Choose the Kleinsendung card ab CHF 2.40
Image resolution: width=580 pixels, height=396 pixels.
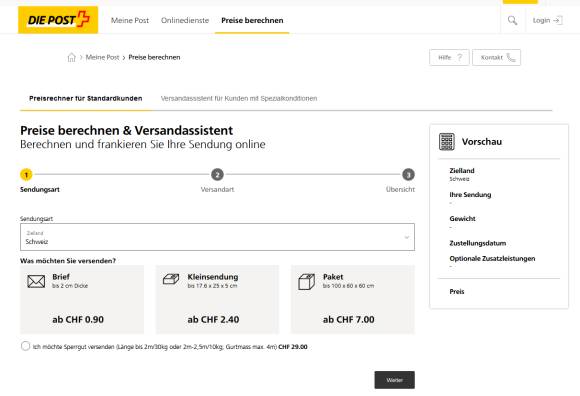(217, 299)
